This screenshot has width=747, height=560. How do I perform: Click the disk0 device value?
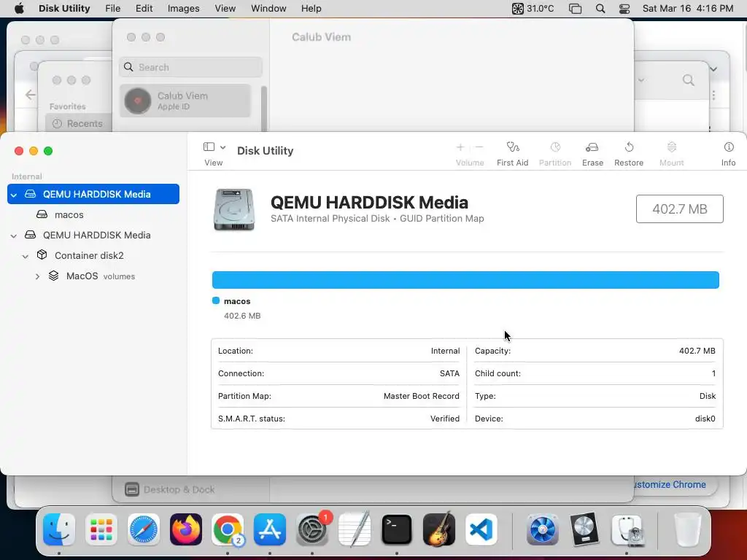click(x=705, y=419)
